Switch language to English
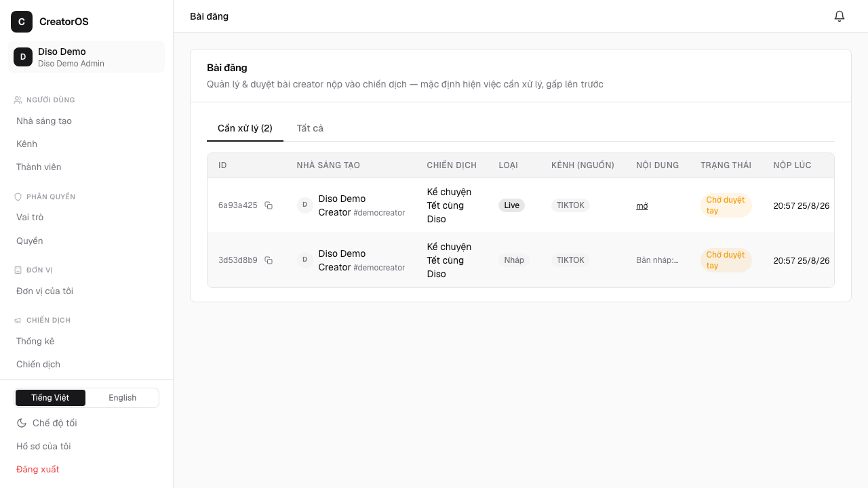Image resolution: width=868 pixels, height=488 pixels. (123, 398)
